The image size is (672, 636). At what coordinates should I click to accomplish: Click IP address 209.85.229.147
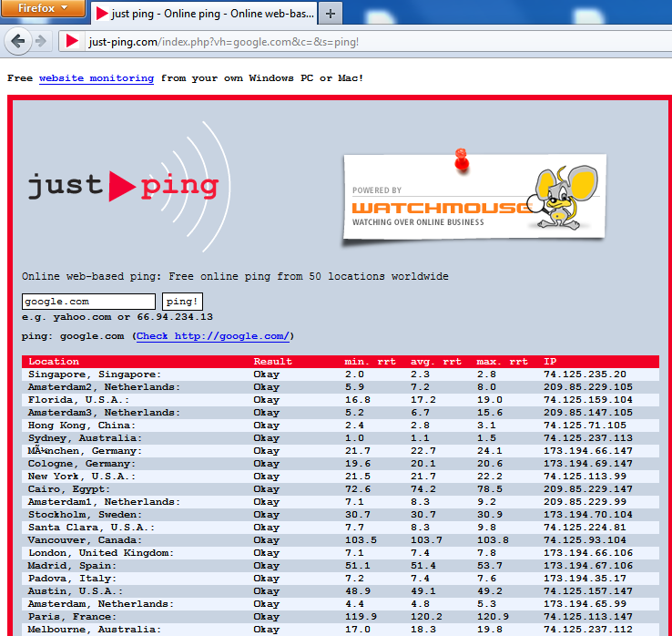pyautogui.click(x=588, y=489)
